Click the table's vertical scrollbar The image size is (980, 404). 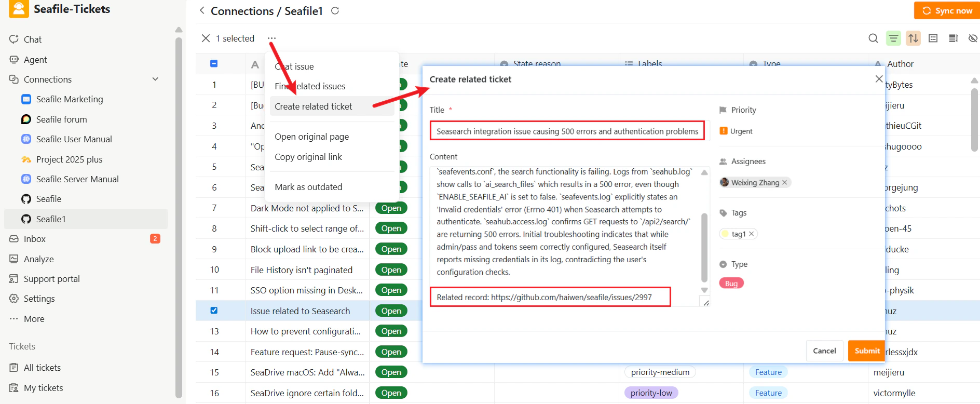coord(974,119)
